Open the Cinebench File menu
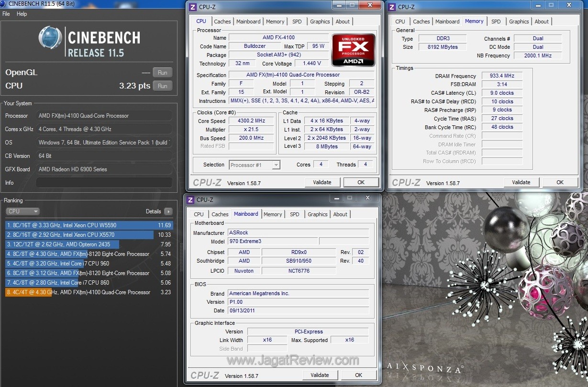The image size is (588, 387). pyautogui.click(x=6, y=14)
